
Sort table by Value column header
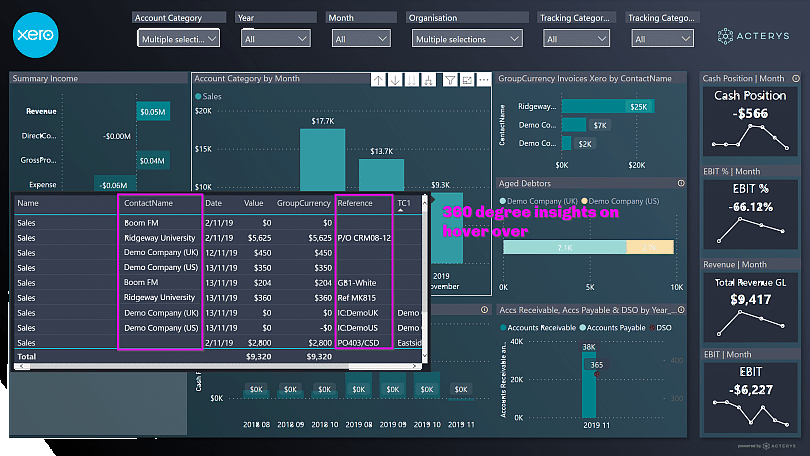click(x=254, y=203)
